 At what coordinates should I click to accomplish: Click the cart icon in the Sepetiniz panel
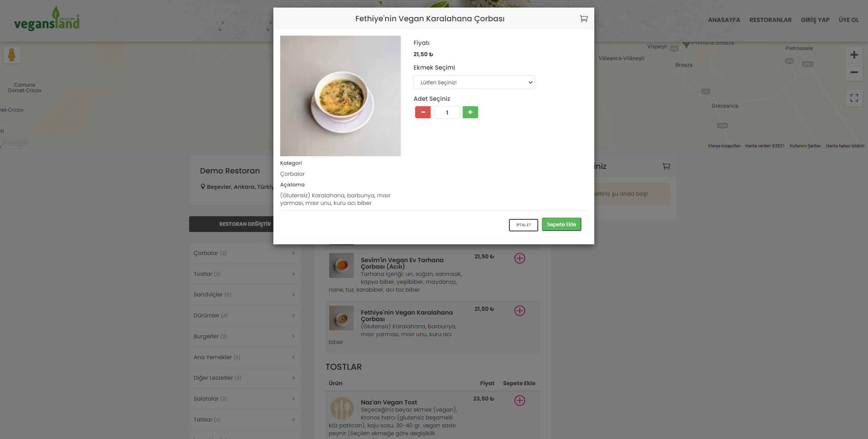coord(666,167)
